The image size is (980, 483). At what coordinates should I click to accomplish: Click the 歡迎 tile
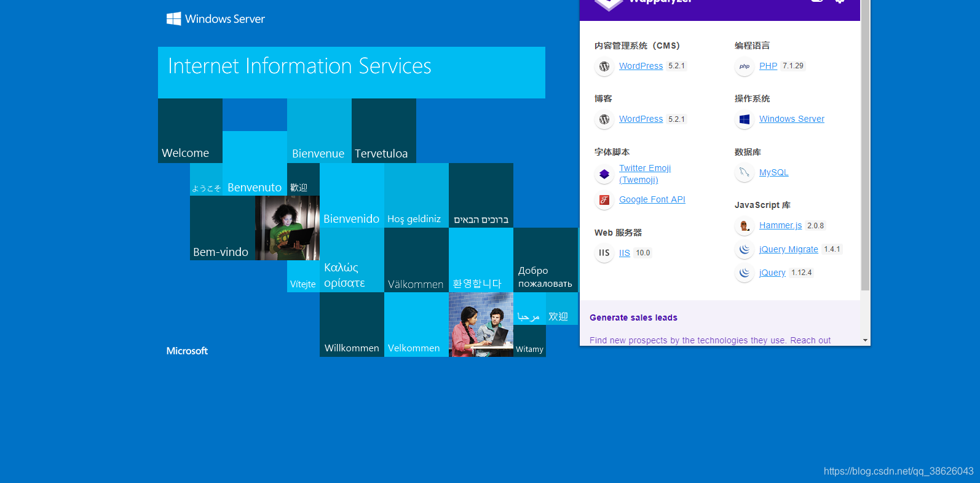tap(303, 179)
